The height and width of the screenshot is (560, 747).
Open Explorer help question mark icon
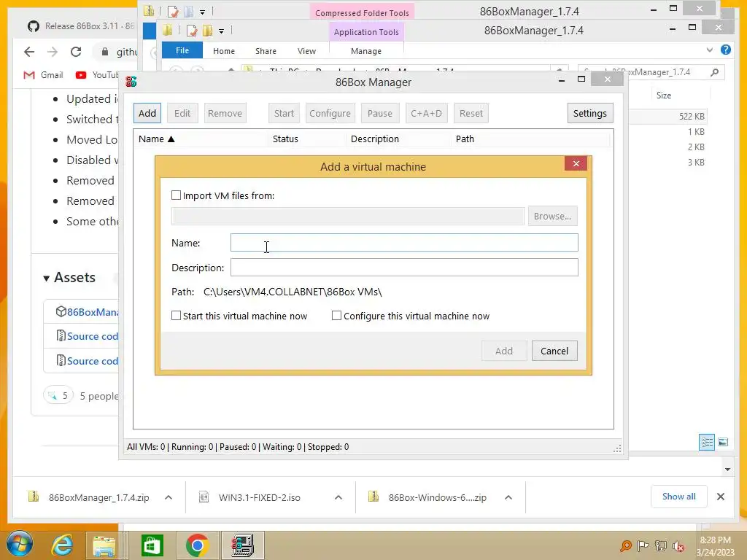point(726,50)
